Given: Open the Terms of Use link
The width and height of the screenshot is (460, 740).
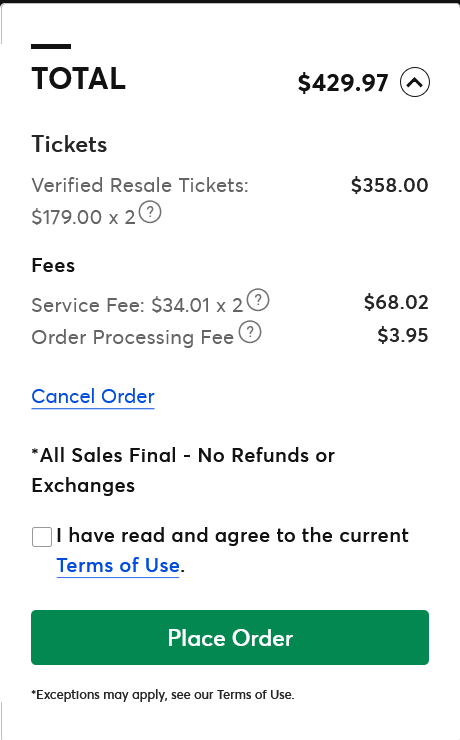Looking at the screenshot, I should coord(118,565).
